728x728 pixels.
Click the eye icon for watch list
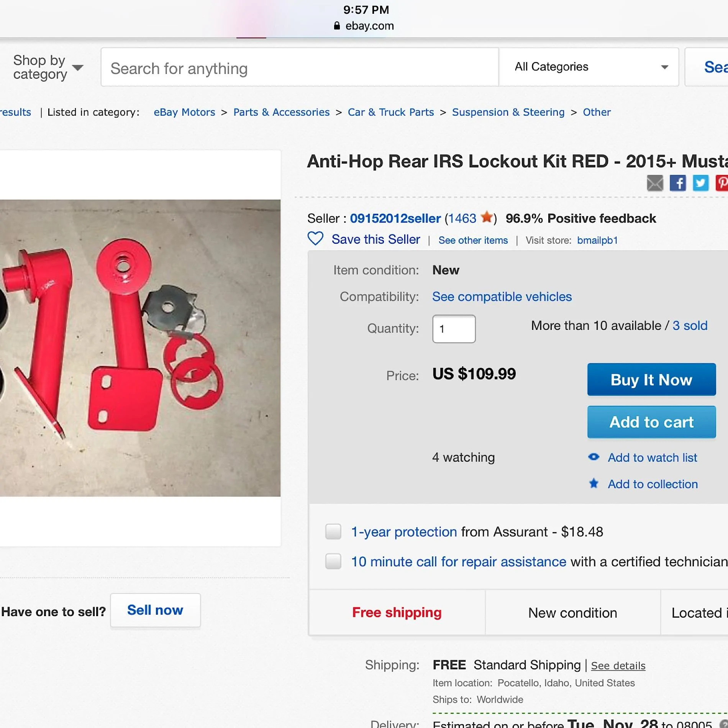tap(594, 457)
